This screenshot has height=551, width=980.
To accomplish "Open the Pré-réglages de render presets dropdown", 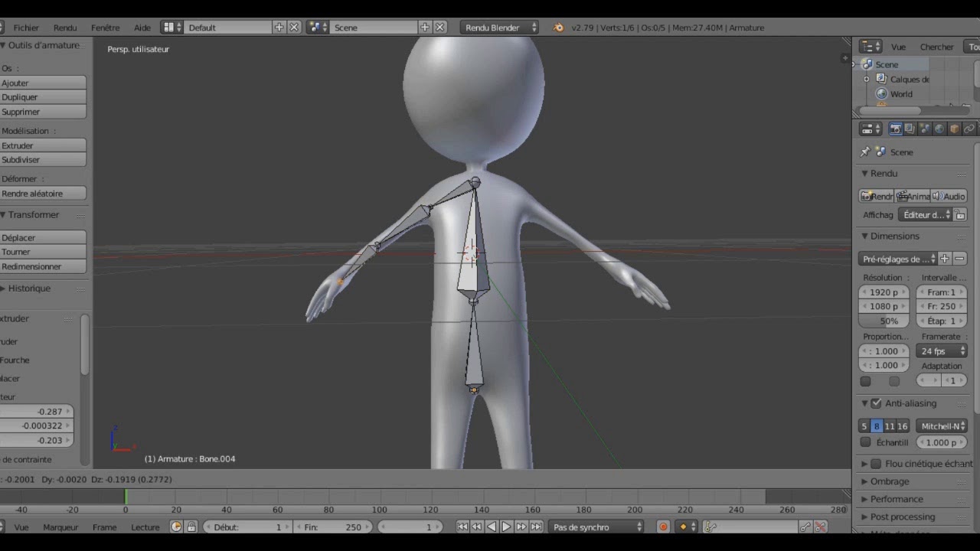I will 897,259.
